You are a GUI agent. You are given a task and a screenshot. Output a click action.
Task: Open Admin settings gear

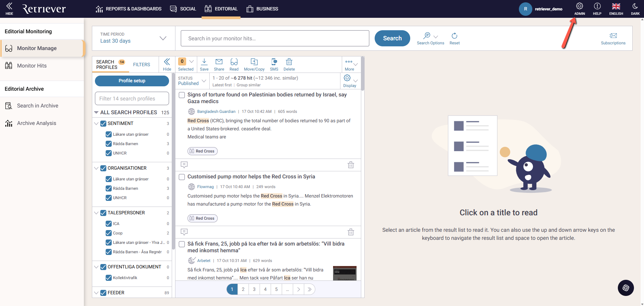click(x=579, y=9)
